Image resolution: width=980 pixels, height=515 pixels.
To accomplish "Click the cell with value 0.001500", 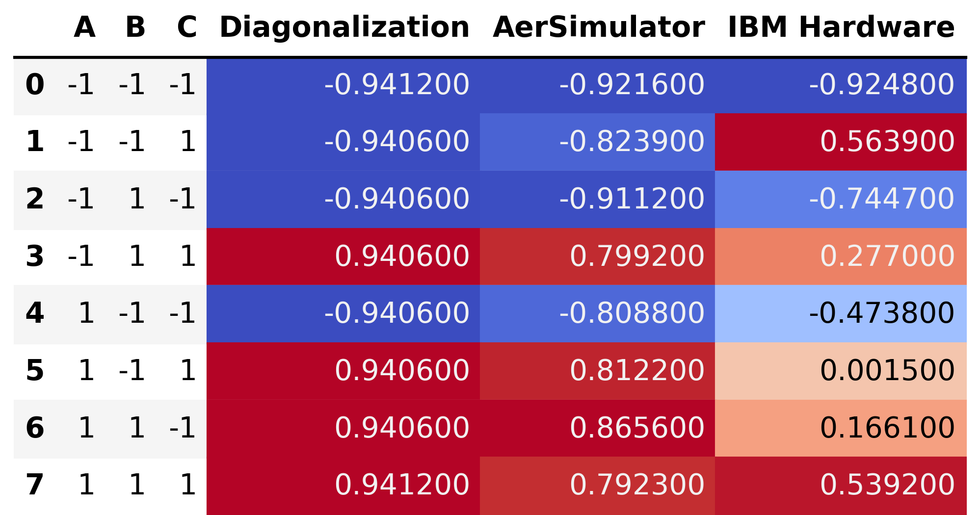I will tap(841, 371).
